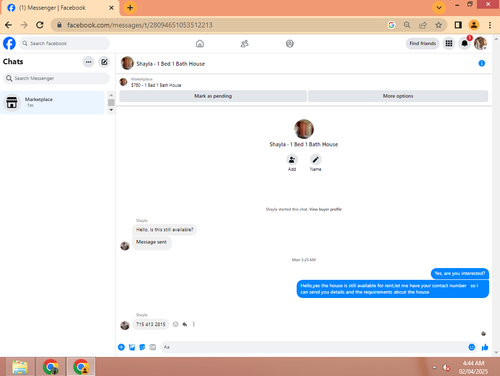Click the Facebook logo icon
The width and height of the screenshot is (500, 376).
[x=9, y=43]
